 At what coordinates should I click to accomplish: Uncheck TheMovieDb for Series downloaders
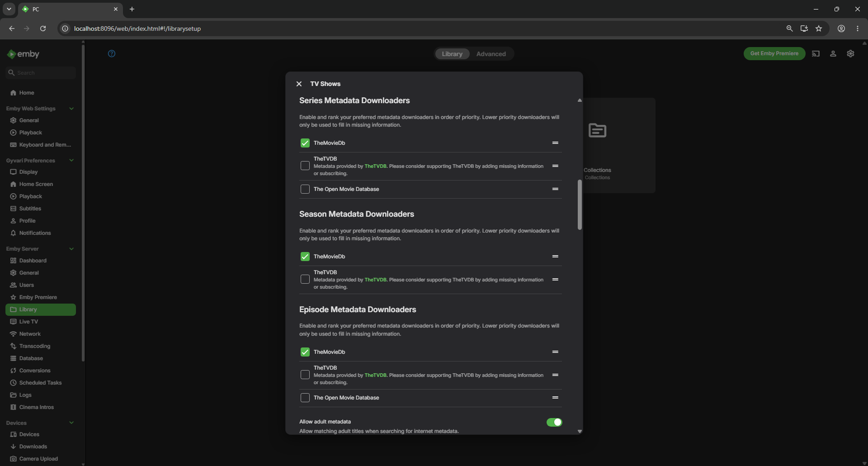point(305,143)
